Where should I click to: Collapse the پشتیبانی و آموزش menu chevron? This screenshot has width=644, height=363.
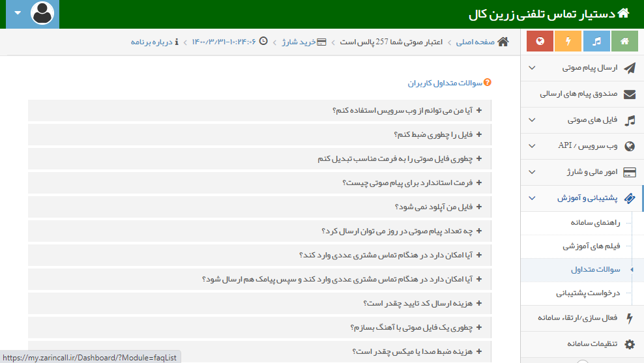[x=532, y=198]
